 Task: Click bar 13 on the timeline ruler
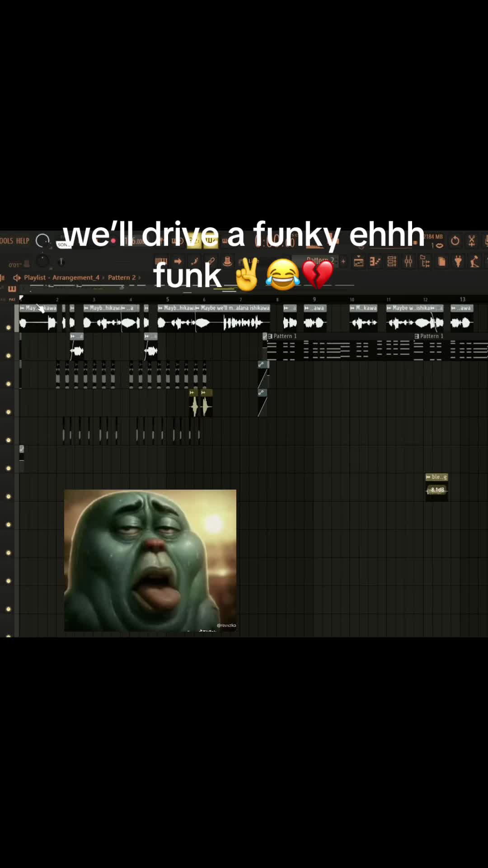pyautogui.click(x=462, y=299)
